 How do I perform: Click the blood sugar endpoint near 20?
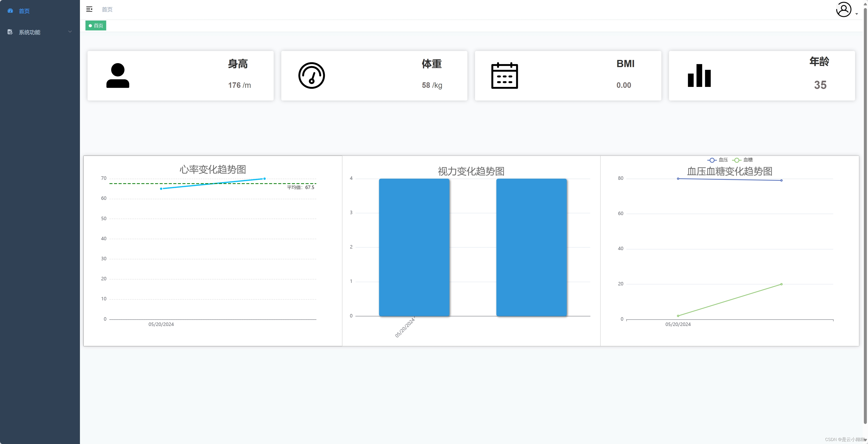click(781, 284)
